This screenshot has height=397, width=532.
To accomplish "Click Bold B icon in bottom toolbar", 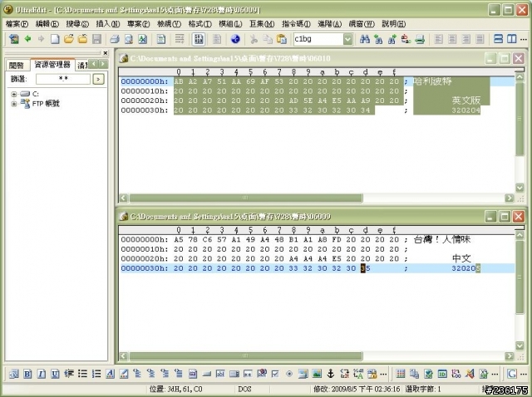I will (x=27, y=374).
